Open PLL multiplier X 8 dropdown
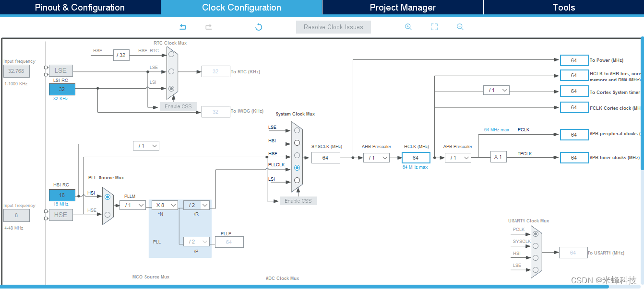This screenshot has height=289, width=644. [x=165, y=205]
